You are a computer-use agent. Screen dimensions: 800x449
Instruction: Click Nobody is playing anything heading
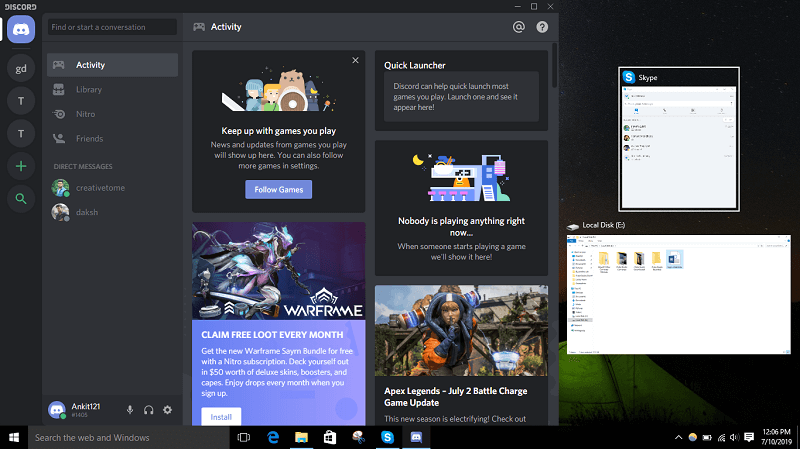[461, 227]
